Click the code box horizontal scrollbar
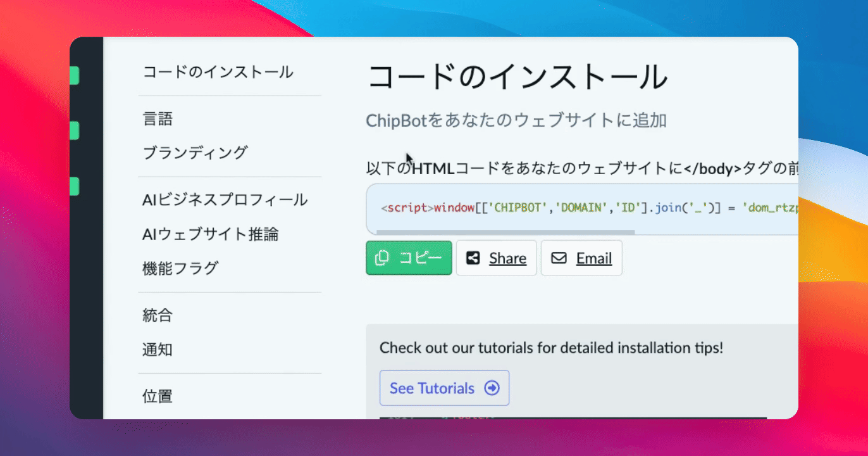868x456 pixels. coord(505,232)
